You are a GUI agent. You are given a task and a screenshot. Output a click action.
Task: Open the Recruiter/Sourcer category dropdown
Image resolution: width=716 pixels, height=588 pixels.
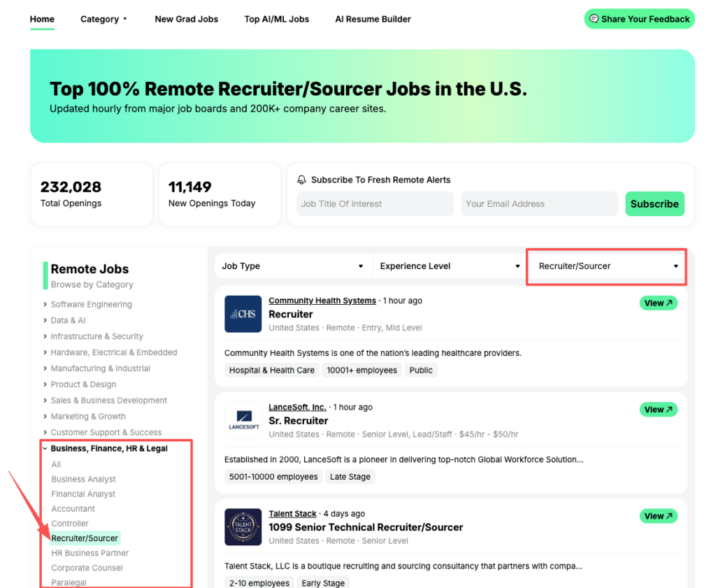pyautogui.click(x=606, y=266)
